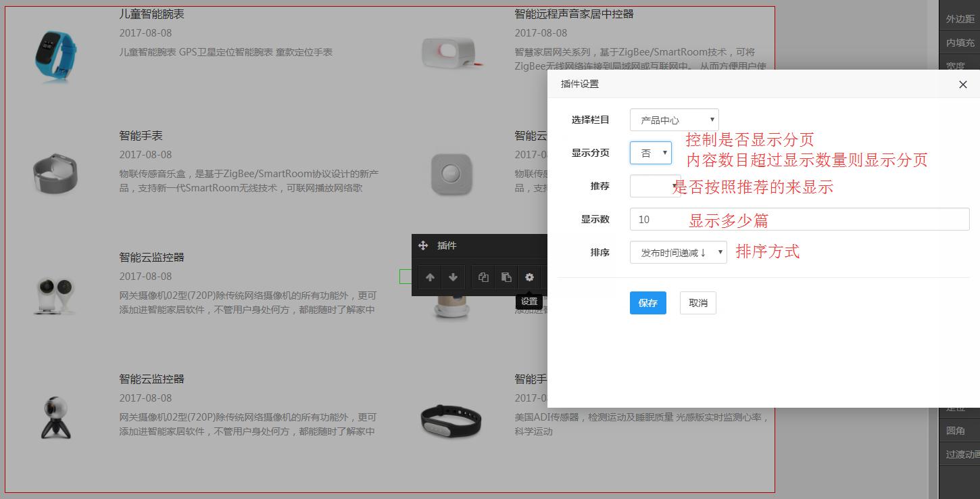Open the 过渡动画 option in right panel
The width and height of the screenshot is (980, 499).
click(x=961, y=454)
